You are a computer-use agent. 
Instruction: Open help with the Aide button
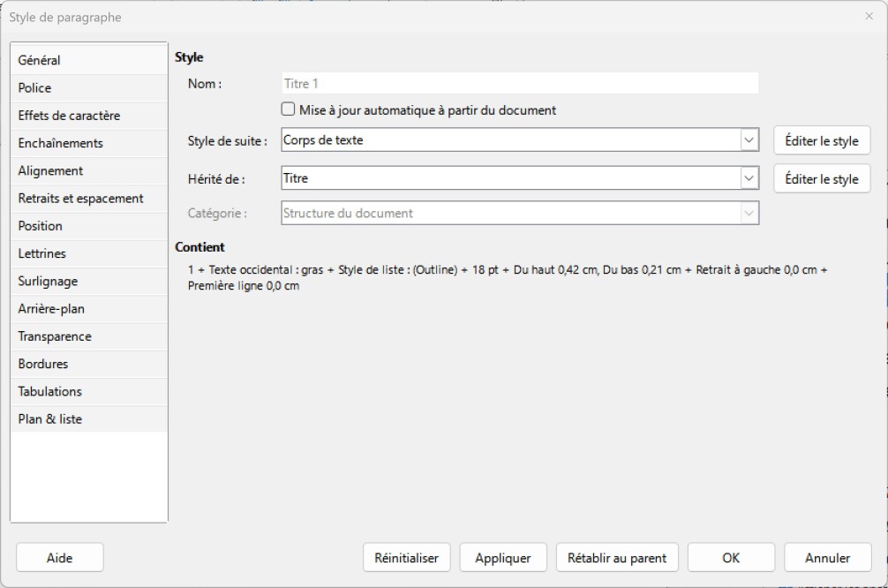point(59,558)
